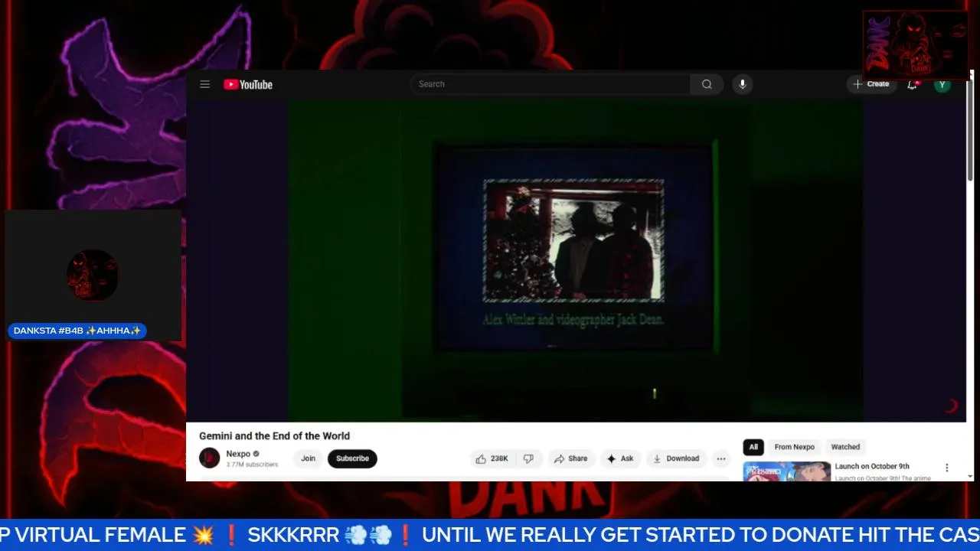
Task: Open the Create button
Action: click(x=871, y=84)
